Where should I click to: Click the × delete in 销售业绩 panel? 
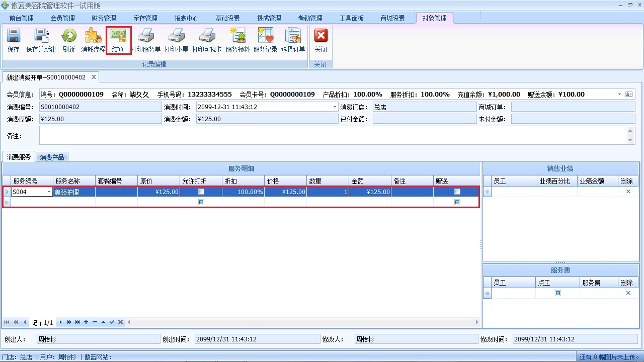pyautogui.click(x=627, y=191)
